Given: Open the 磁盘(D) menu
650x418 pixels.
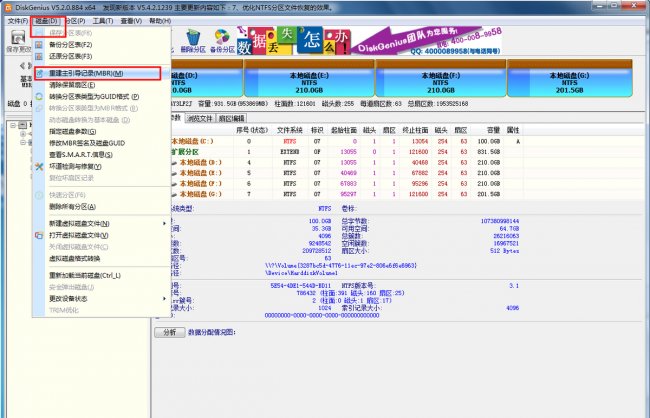Looking at the screenshot, I should 46,21.
